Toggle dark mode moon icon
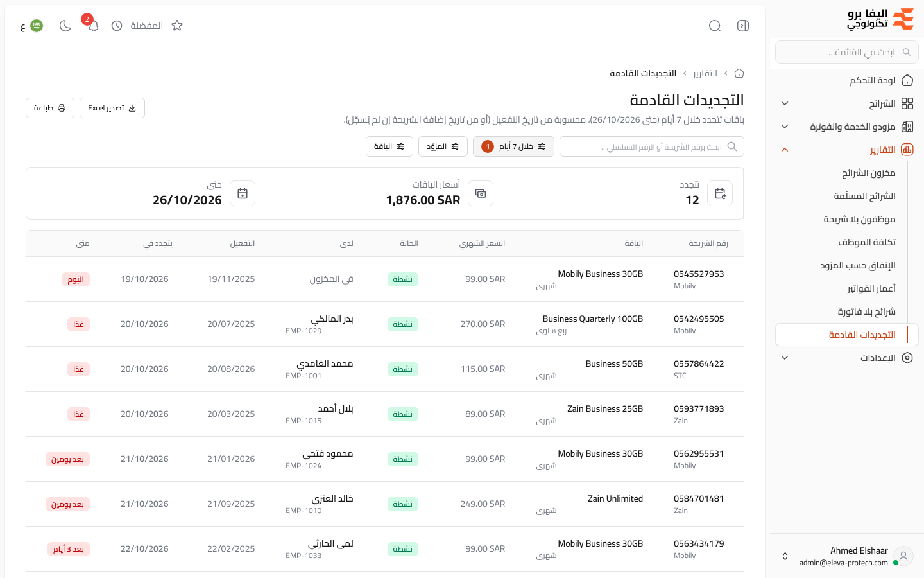This screenshot has width=924, height=578. coord(65,26)
